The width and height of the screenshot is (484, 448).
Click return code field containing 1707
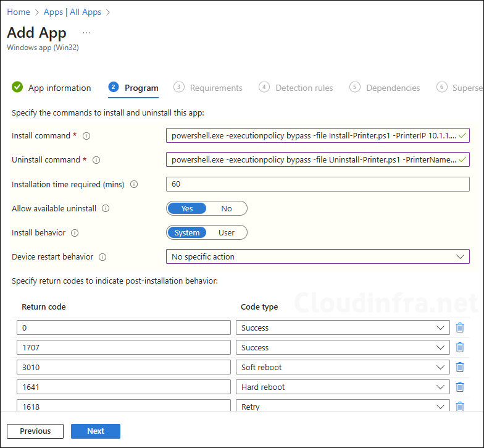[x=123, y=347]
